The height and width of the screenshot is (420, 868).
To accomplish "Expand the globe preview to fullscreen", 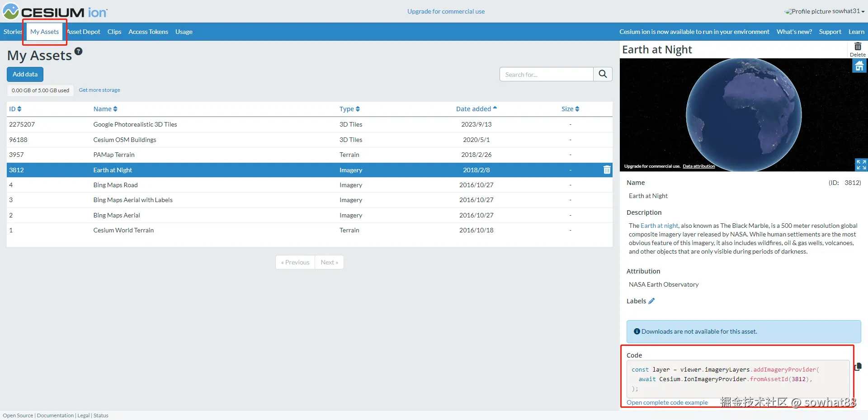I will point(861,165).
